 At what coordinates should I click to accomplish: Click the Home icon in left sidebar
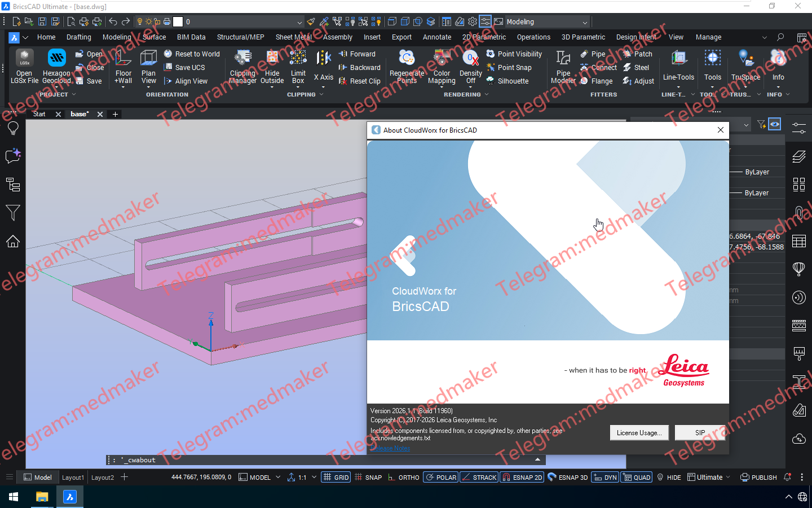click(x=13, y=241)
